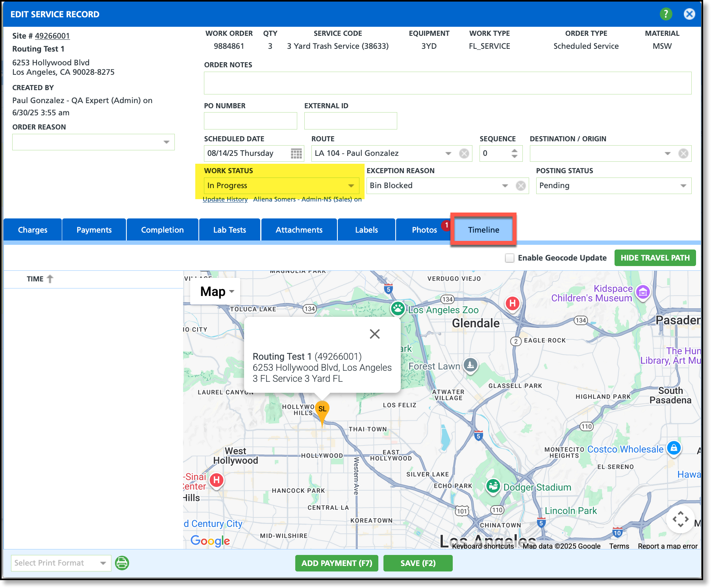Image resolution: width=711 pixels, height=588 pixels.
Task: Click Report a map error link
Action: 668,546
